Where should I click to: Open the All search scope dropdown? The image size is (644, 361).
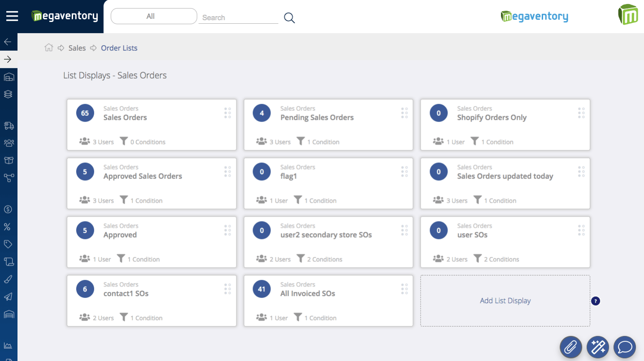(153, 16)
